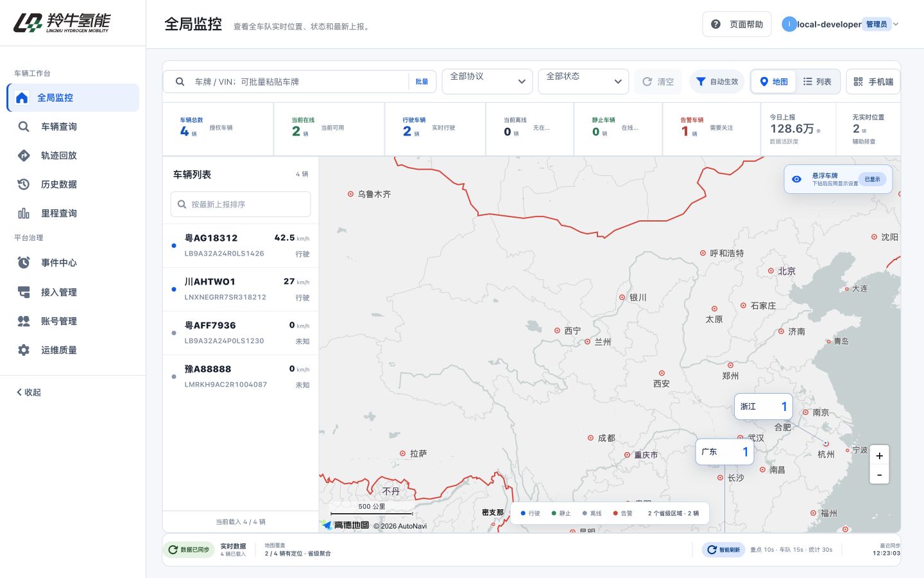Open 里程查询 bar chart icon
Image resolution: width=924 pixels, height=578 pixels.
[24, 213]
